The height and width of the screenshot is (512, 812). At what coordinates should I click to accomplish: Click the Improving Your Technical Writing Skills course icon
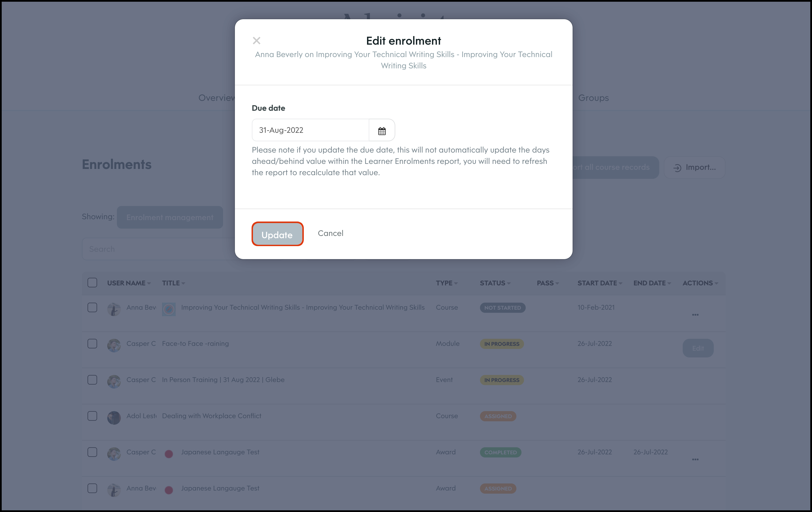(169, 309)
